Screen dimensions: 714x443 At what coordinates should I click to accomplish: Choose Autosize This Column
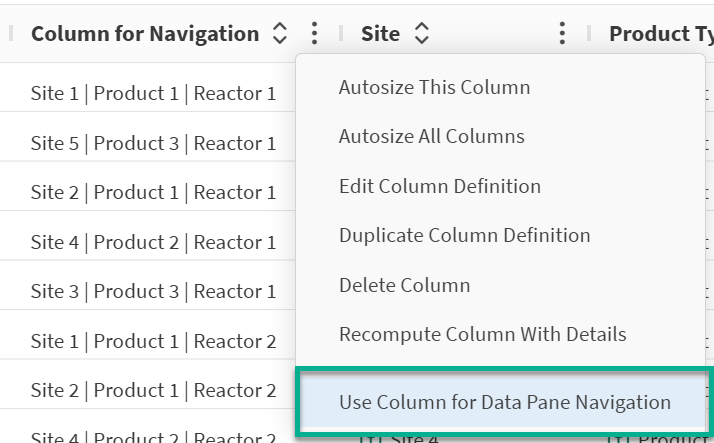pyautogui.click(x=434, y=87)
